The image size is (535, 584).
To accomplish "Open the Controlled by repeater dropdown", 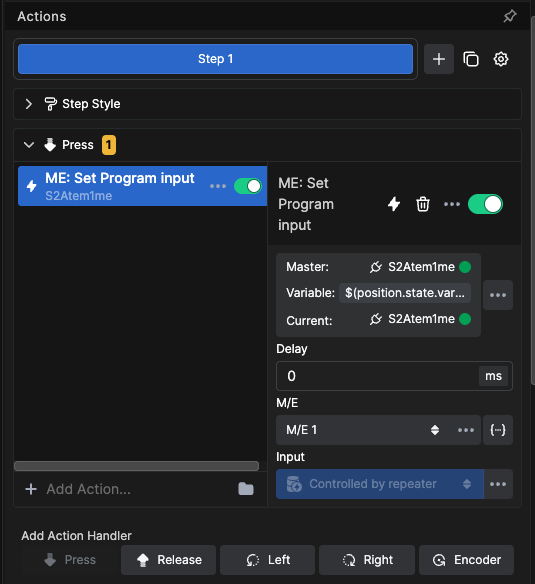I will [x=380, y=484].
